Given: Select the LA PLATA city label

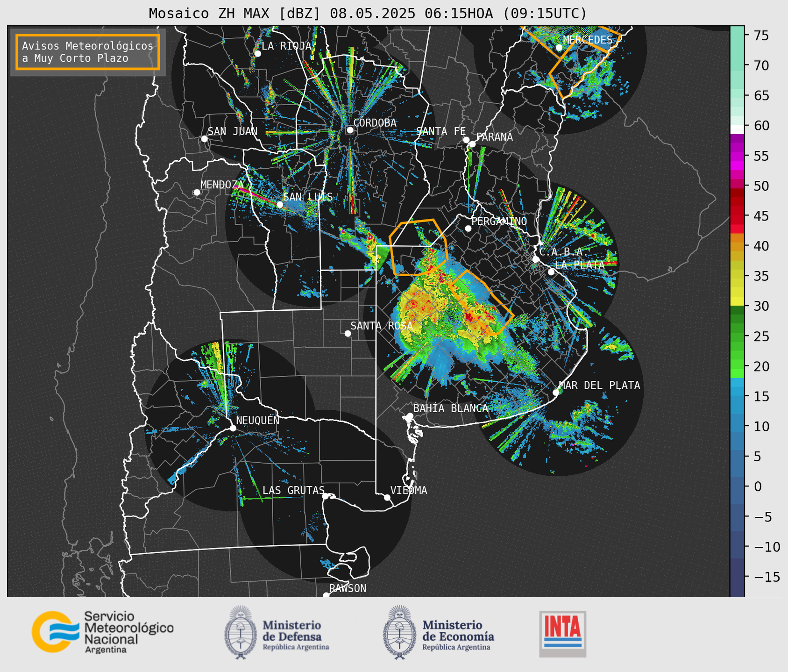Looking at the screenshot, I should pos(580,265).
